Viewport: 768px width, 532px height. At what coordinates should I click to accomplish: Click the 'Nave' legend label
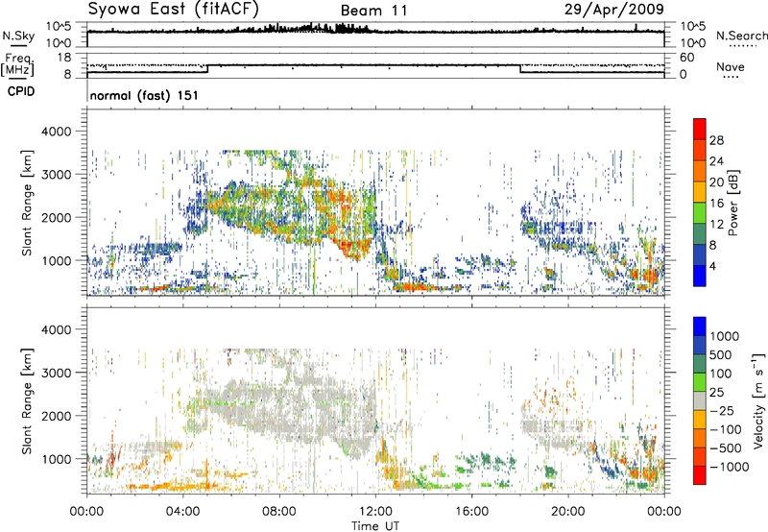(731, 66)
